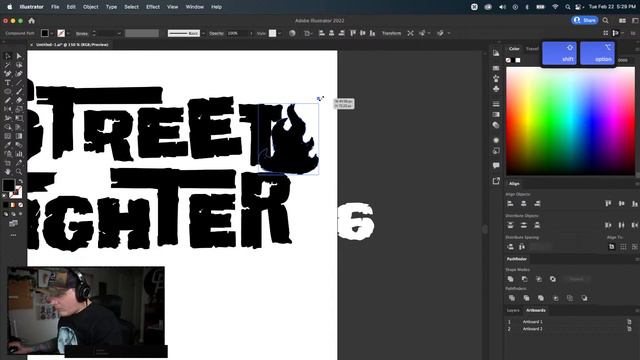Select the Ellipse shape tool

point(7,91)
